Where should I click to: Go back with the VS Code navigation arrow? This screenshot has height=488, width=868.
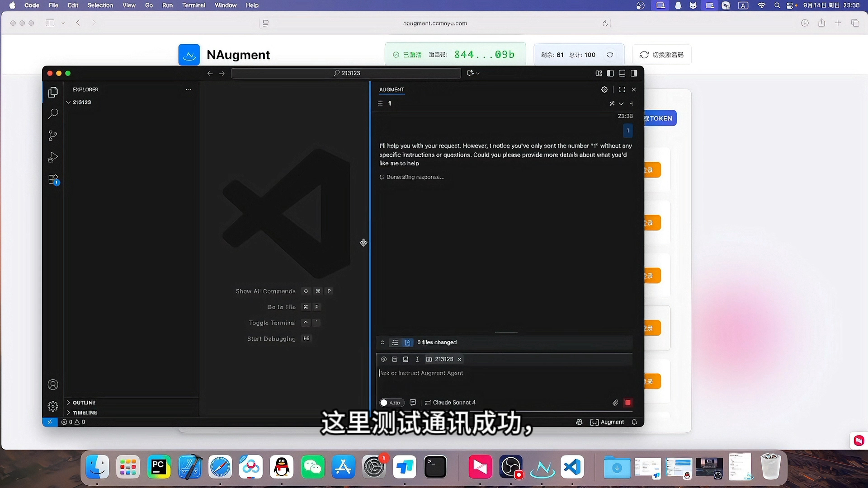tap(210, 73)
